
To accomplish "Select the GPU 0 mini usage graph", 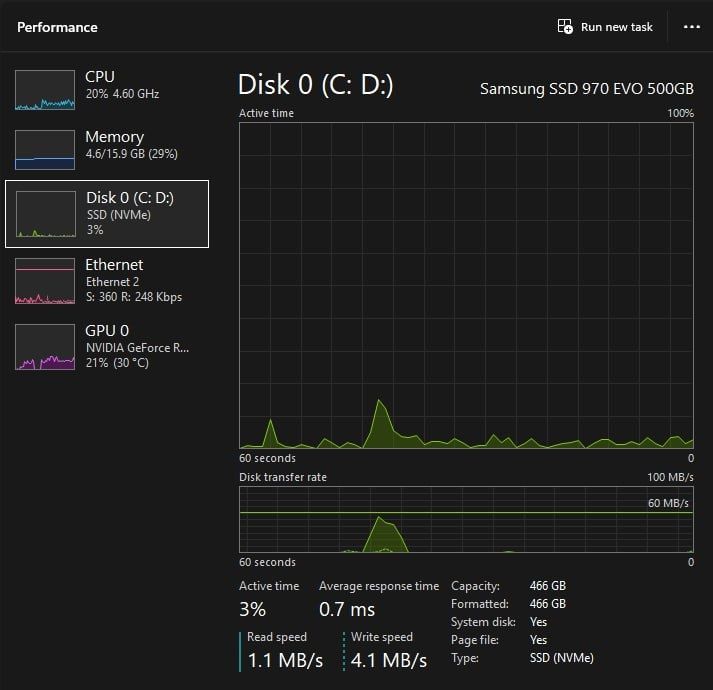I will click(x=45, y=347).
